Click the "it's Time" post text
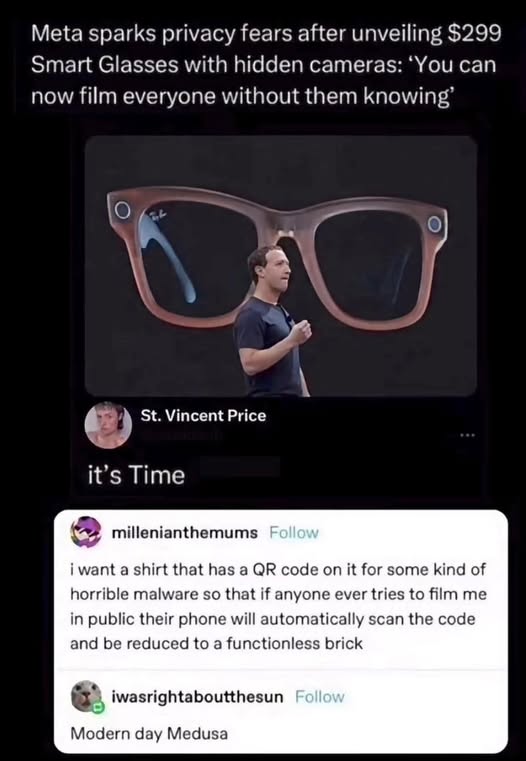The width and height of the screenshot is (526, 761). [x=136, y=475]
